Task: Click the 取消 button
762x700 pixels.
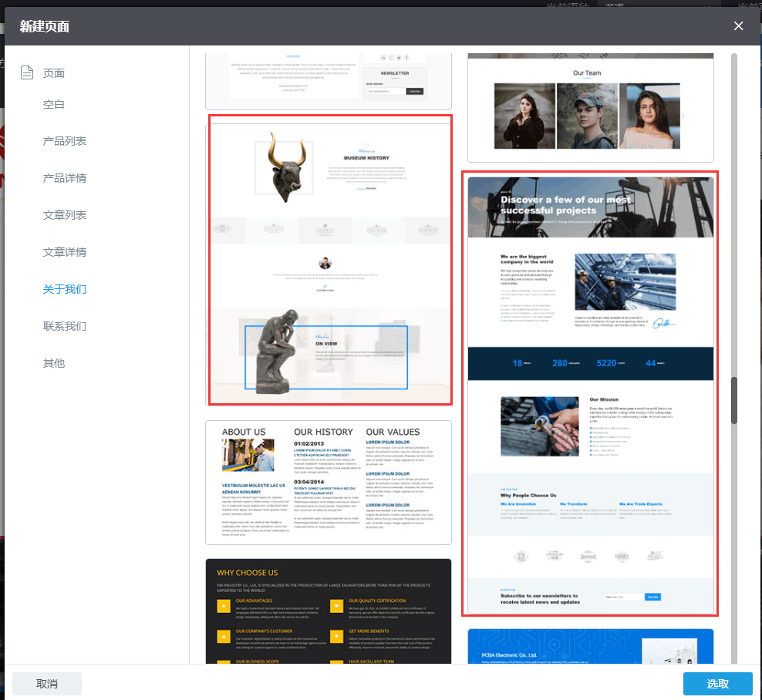Action: coord(47,684)
